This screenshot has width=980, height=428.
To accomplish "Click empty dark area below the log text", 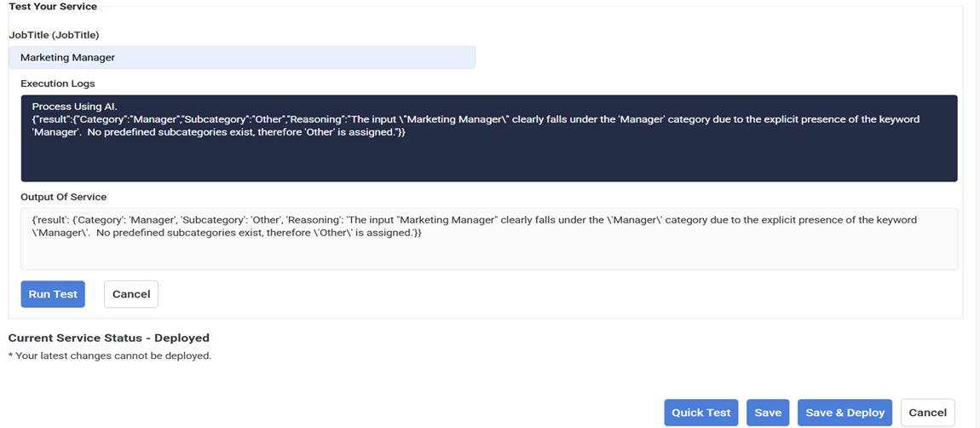I will click(488, 162).
